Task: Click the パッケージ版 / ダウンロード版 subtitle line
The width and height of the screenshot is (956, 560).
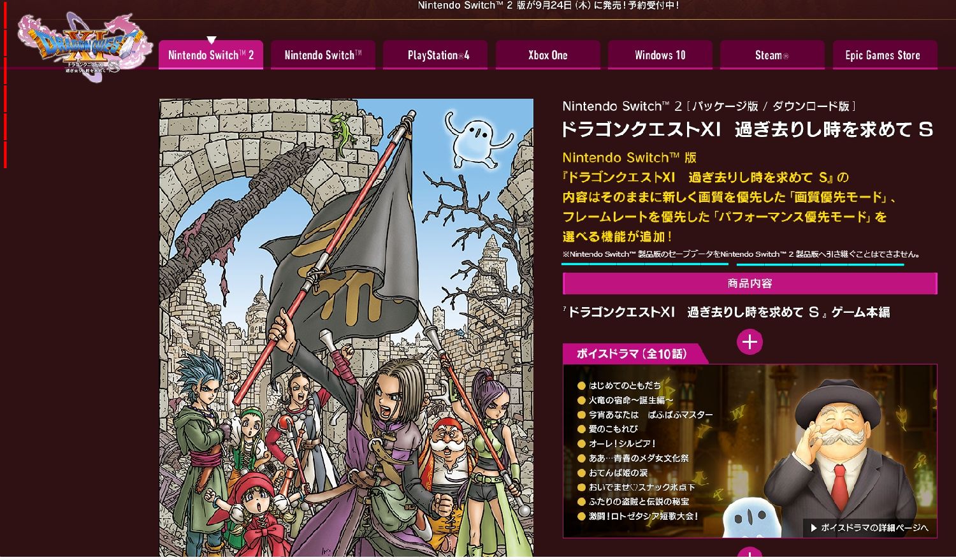Action: click(x=709, y=106)
